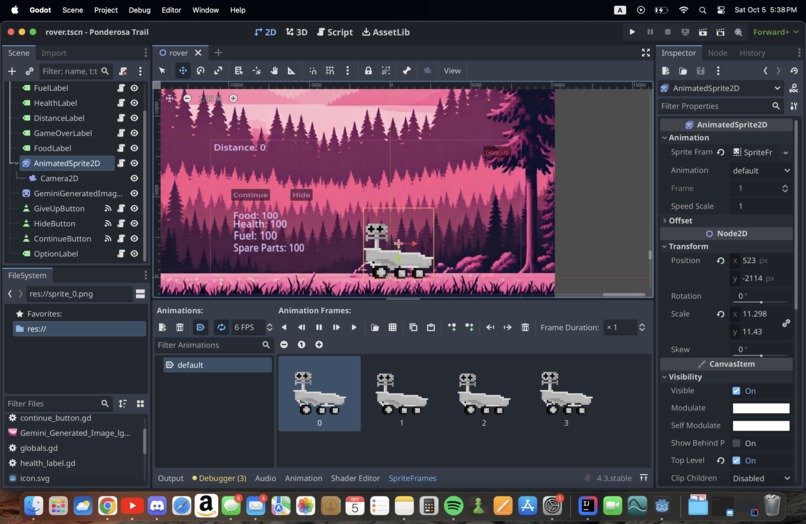Image resolution: width=806 pixels, height=524 pixels.
Task: Disable the Top Level checkbox
Action: 736,460
